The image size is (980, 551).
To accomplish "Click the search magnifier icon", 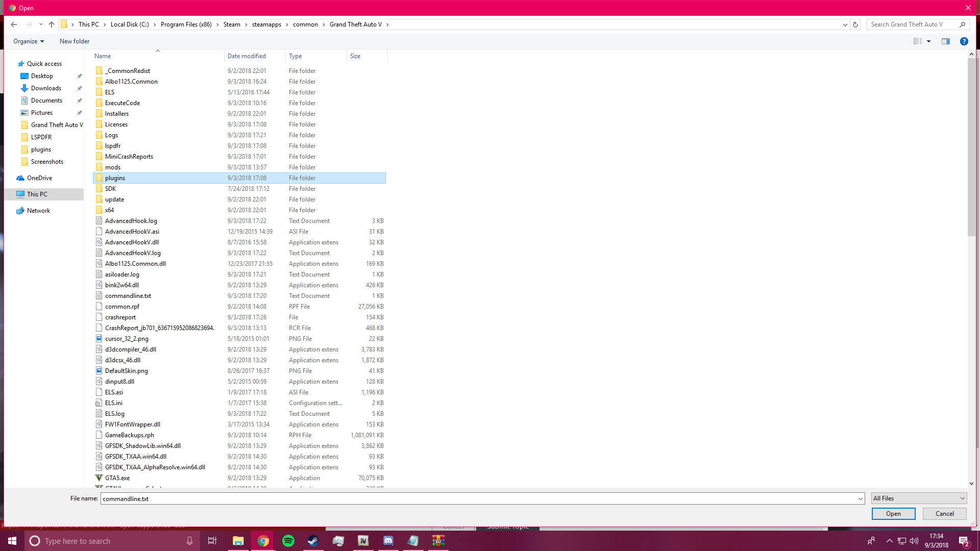I will [x=962, y=24].
